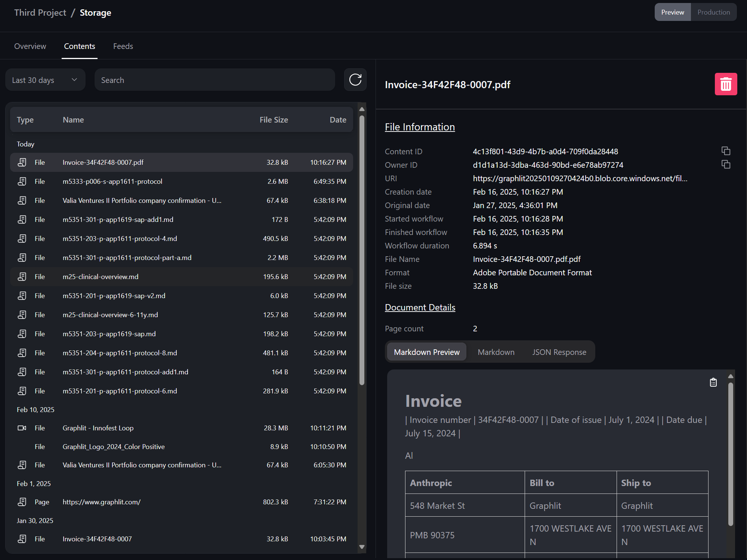The image size is (747, 560).
Task: Focus the Search input field
Action: 215,80
